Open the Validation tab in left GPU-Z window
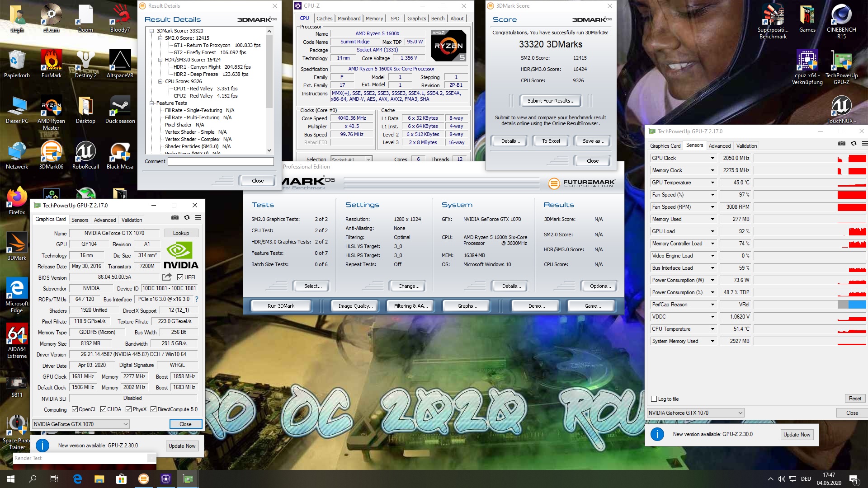The height and width of the screenshot is (488, 868). 132,220
